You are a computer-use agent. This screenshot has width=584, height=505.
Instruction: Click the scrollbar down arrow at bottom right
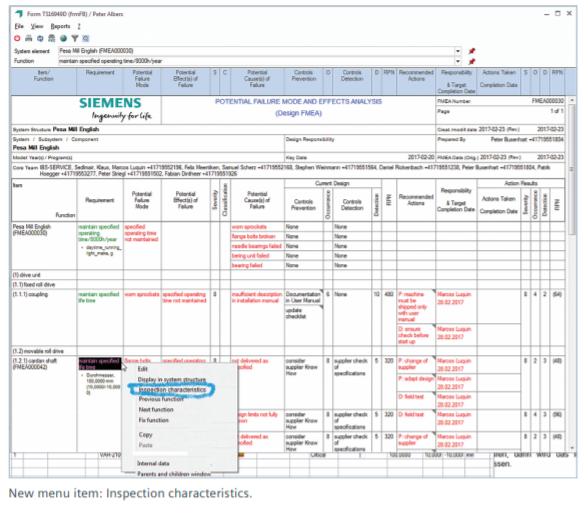coord(572,448)
